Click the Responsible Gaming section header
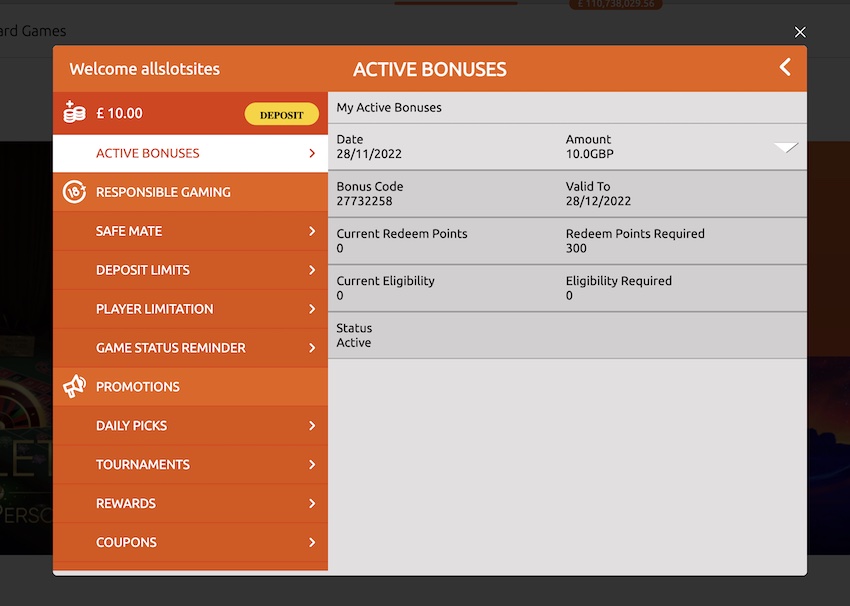The height and width of the screenshot is (606, 850). pyautogui.click(x=190, y=192)
